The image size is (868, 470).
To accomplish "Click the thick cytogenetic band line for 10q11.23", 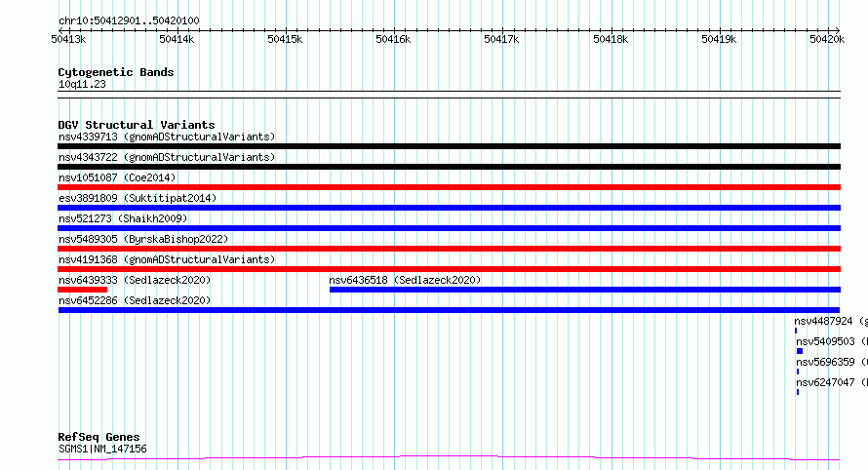I will pos(449,95).
